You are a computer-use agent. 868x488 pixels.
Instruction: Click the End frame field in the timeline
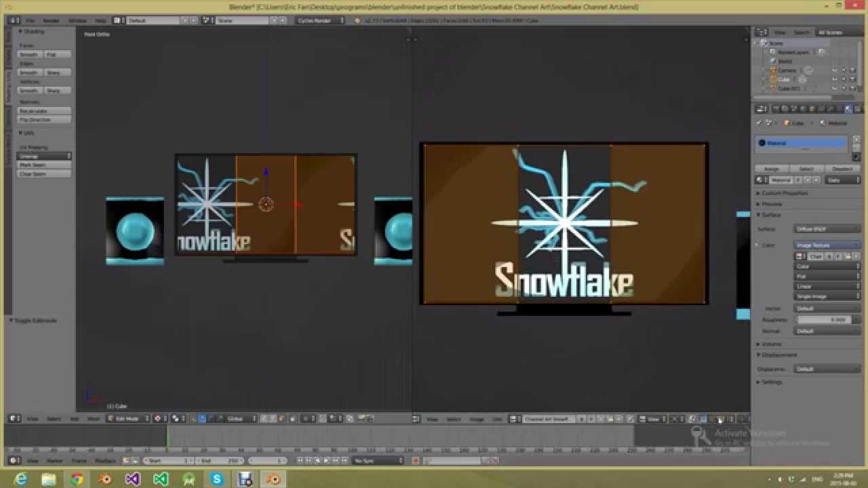coord(220,461)
